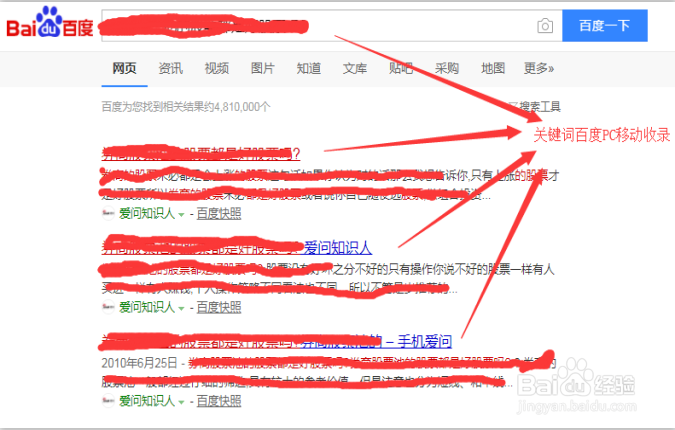The image size is (675, 430).
Task: Expand the 更多» tab menu
Action: [539, 68]
